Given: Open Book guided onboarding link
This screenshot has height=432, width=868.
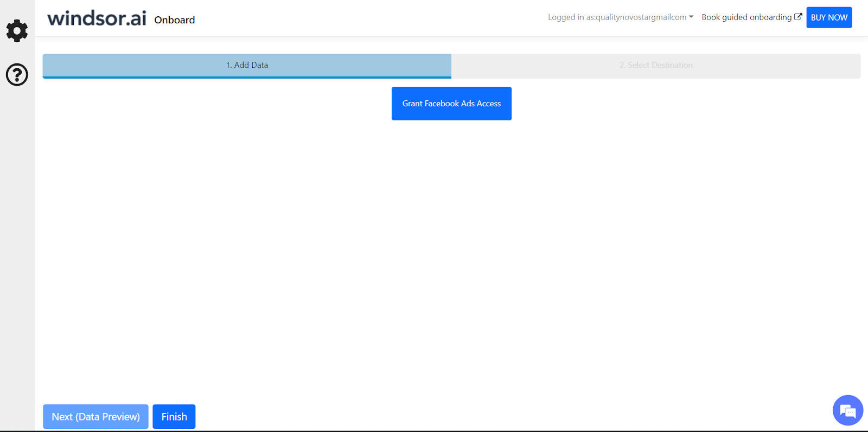Looking at the screenshot, I should (x=751, y=17).
